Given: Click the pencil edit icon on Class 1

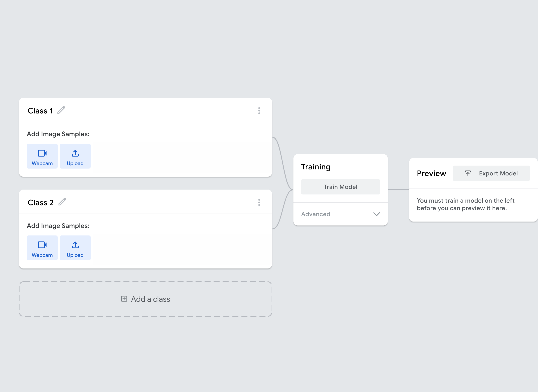Looking at the screenshot, I should point(61,110).
